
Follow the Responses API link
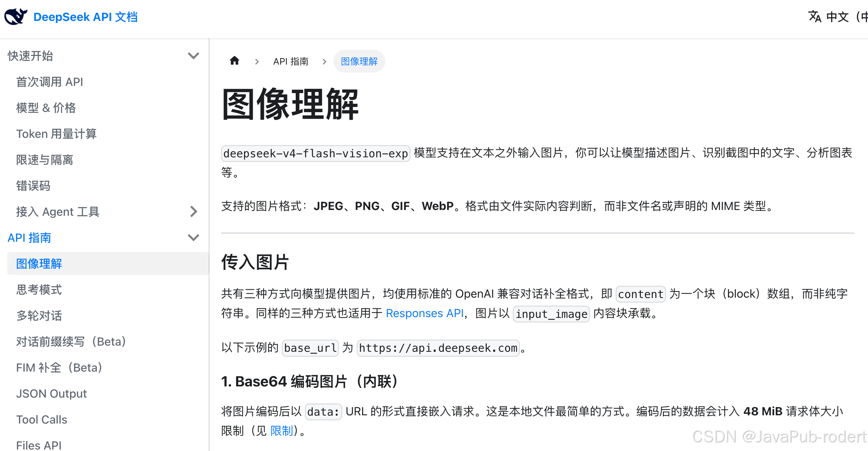point(425,313)
